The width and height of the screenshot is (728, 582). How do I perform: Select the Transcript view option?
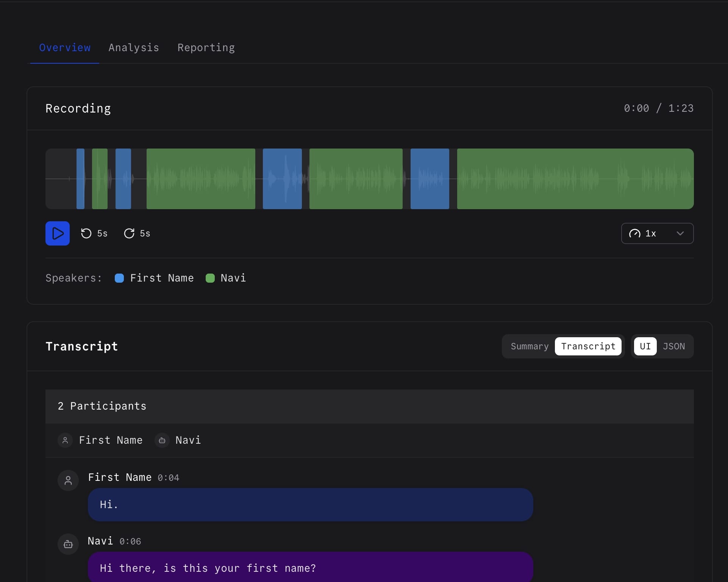(588, 346)
